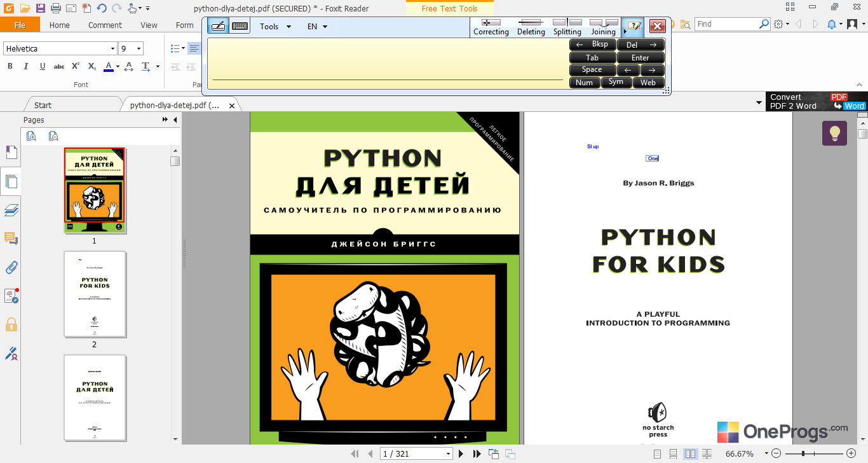Screen dimensions: 868x463
Task: Open the Pages thumbnail panel icon
Action: pyautogui.click(x=11, y=181)
